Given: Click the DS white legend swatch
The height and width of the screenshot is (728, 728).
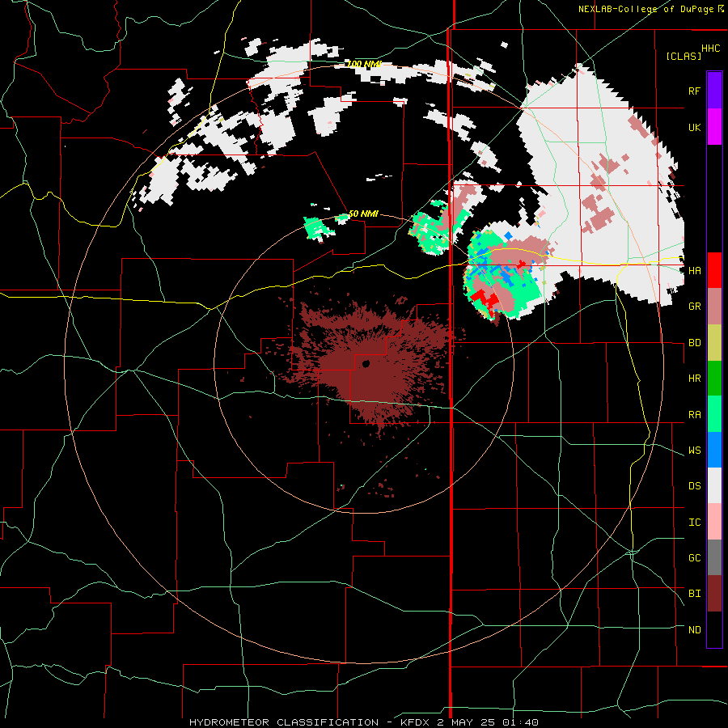Looking at the screenshot, I should pos(714,485).
